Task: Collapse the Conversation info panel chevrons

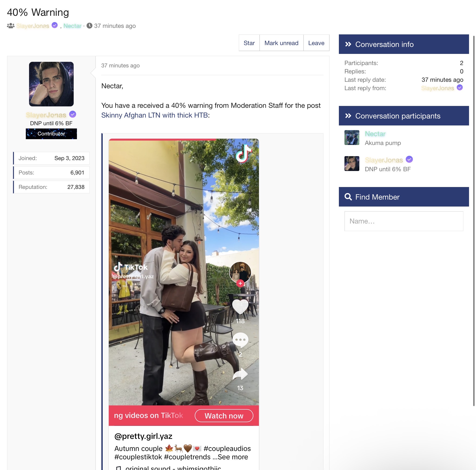Action: coord(348,44)
